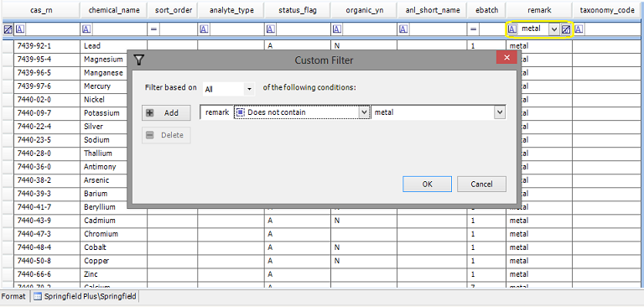Click equals operator icon in ebatch filter cell
The height and width of the screenshot is (307, 644).
coord(473,29)
